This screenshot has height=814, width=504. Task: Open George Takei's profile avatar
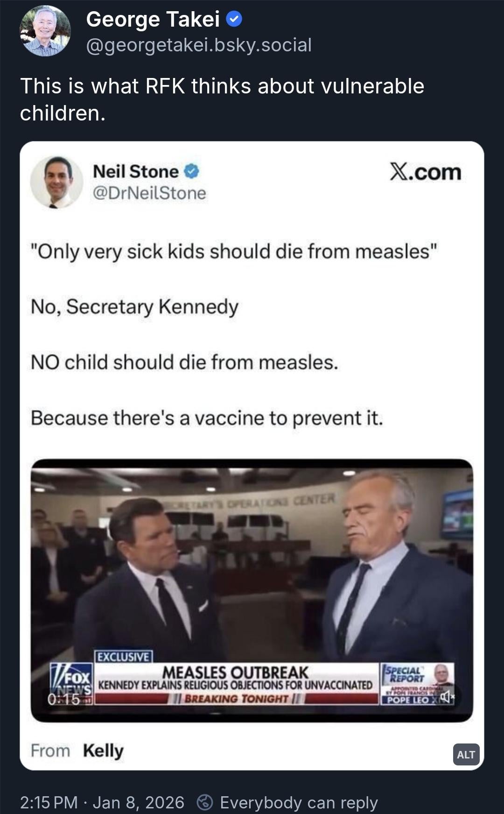(x=45, y=31)
